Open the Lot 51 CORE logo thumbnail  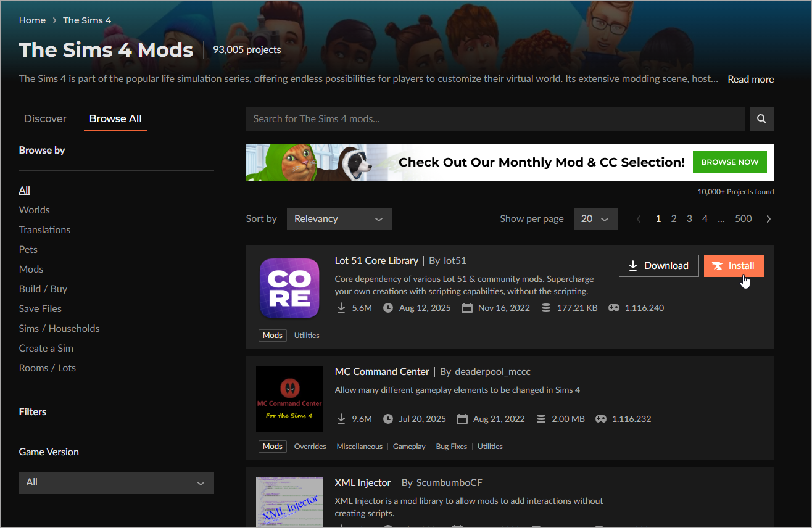pos(289,289)
